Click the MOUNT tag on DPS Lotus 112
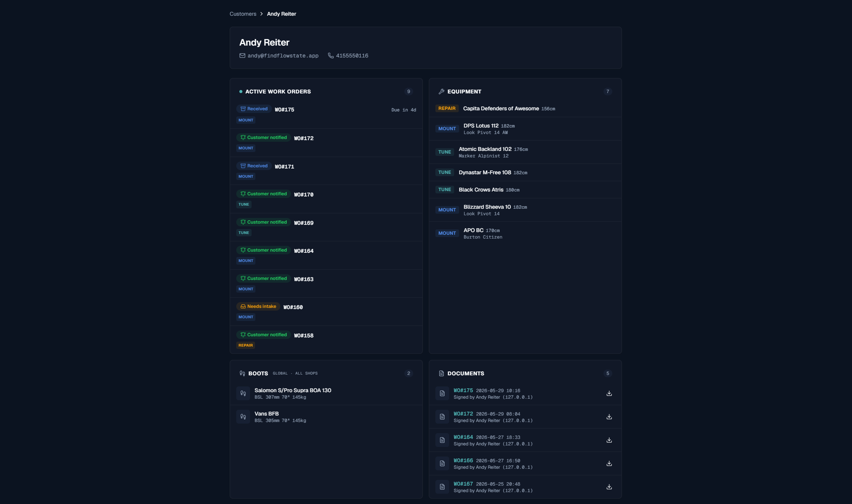The height and width of the screenshot is (504, 852). (x=447, y=129)
